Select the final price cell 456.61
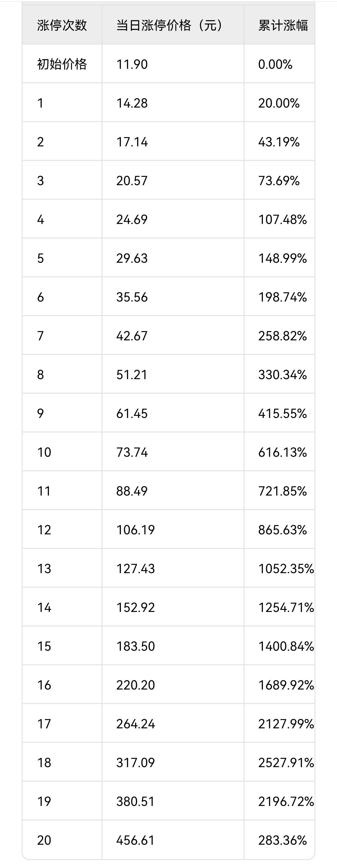 tap(135, 840)
